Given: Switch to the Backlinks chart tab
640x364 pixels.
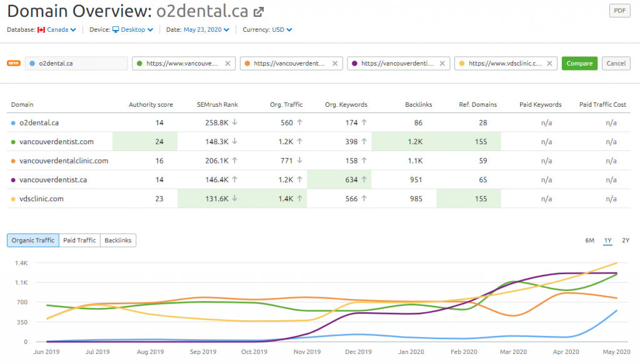Looking at the screenshot, I should [x=118, y=240].
